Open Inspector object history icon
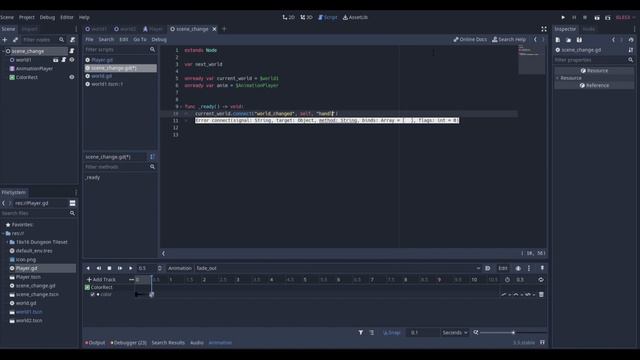Image resolution: width=640 pixels, height=360 pixels. [631, 40]
